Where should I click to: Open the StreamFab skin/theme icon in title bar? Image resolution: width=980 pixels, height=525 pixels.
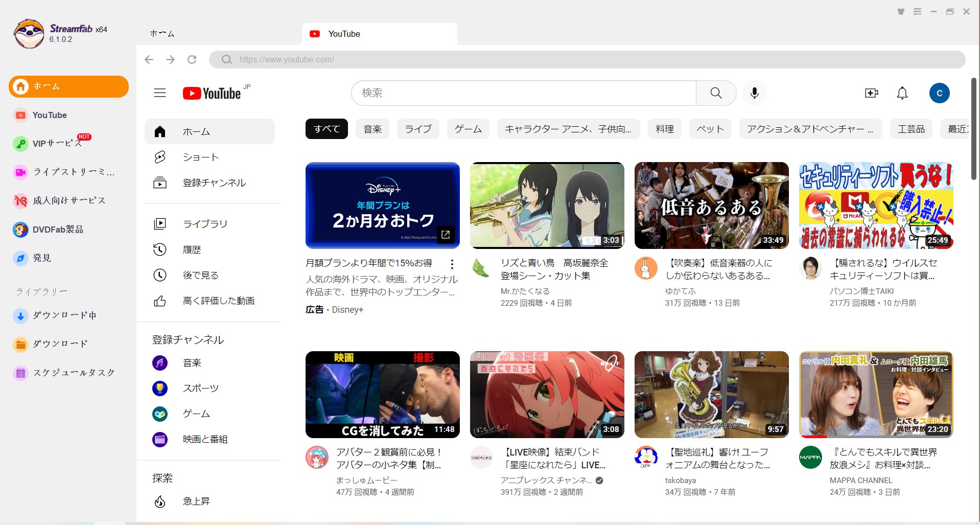[x=901, y=12]
